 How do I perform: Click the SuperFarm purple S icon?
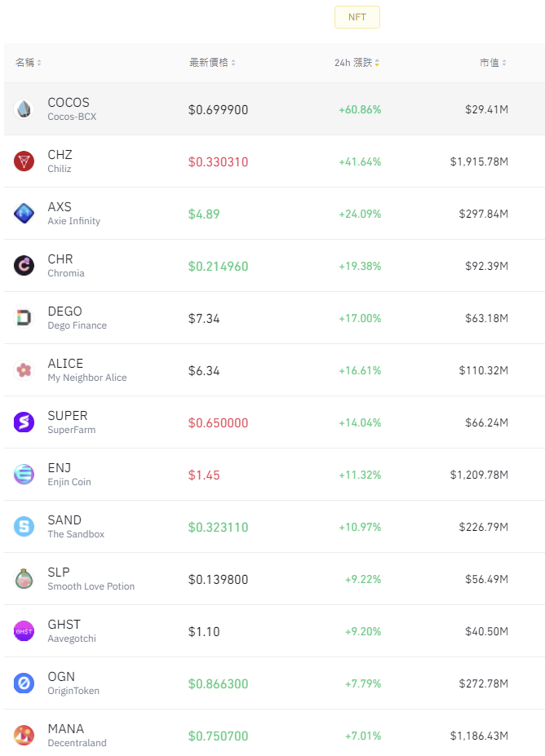click(24, 422)
